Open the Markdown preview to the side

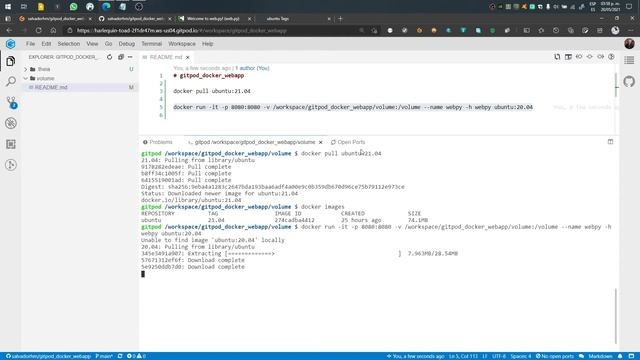pyautogui.click(x=568, y=57)
